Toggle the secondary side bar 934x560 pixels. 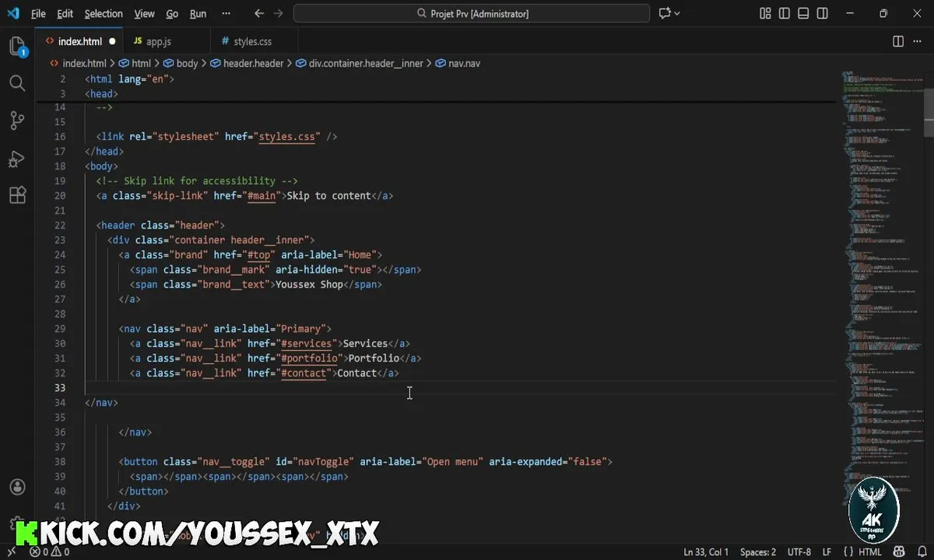click(821, 13)
